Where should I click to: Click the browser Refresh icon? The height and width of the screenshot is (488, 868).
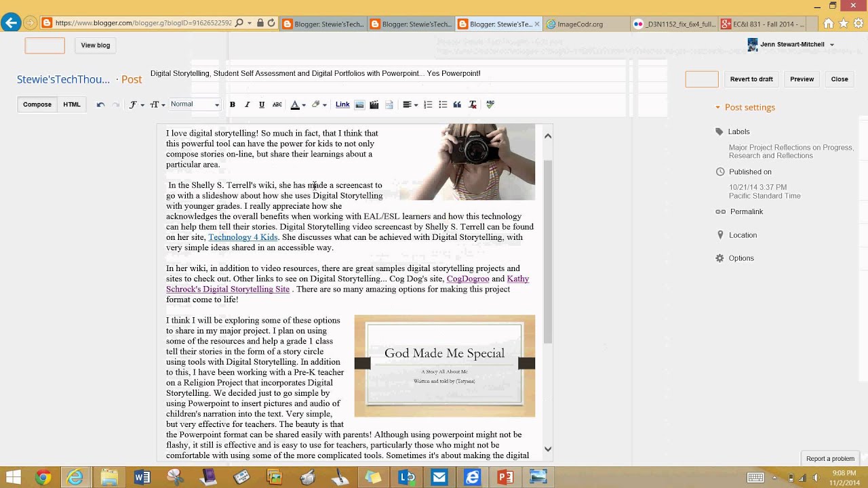click(x=271, y=23)
